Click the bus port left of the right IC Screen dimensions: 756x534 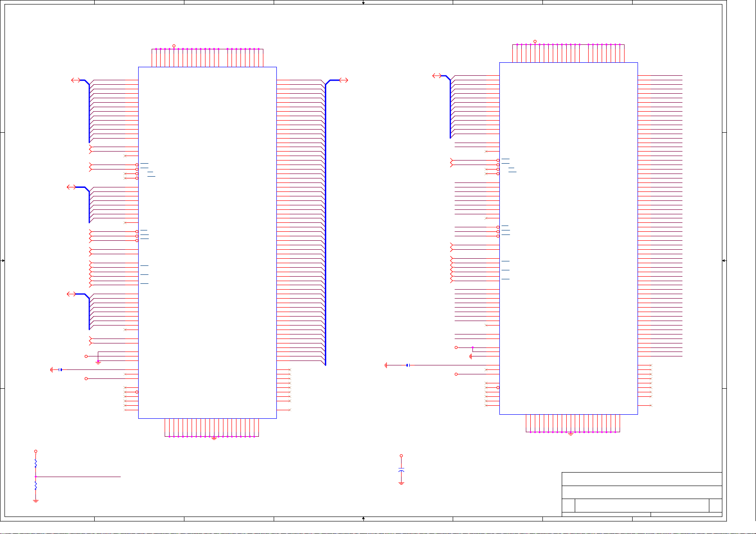tap(437, 76)
